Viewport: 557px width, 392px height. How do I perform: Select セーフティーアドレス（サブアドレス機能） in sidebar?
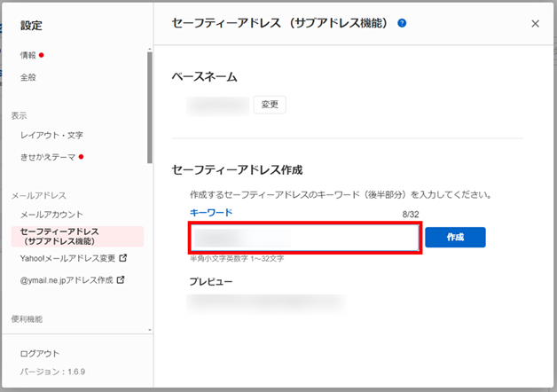coord(57,236)
